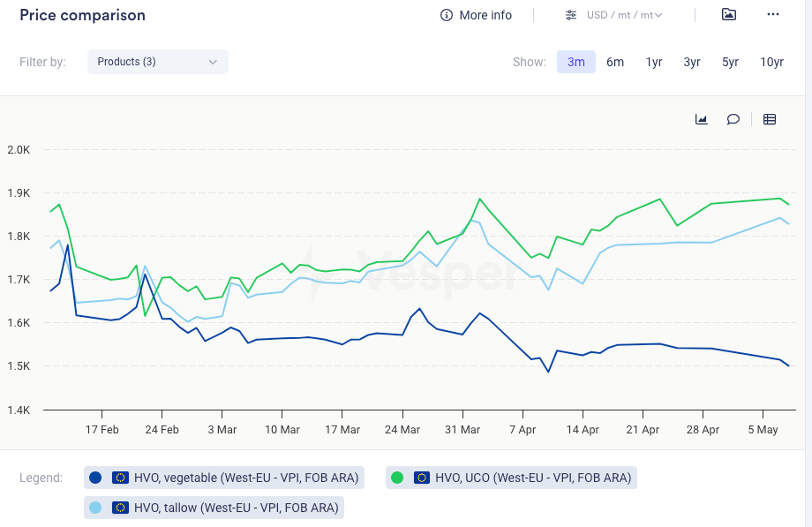
Task: Click the dark blue vegetable color dot
Action: [97, 478]
